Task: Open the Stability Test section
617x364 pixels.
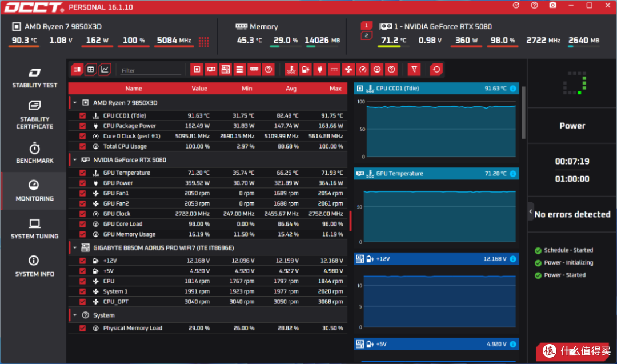Action: point(34,78)
